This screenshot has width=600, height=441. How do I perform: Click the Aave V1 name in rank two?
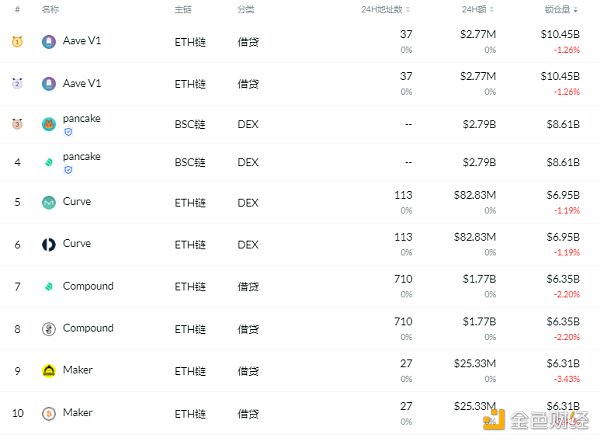[x=82, y=83]
